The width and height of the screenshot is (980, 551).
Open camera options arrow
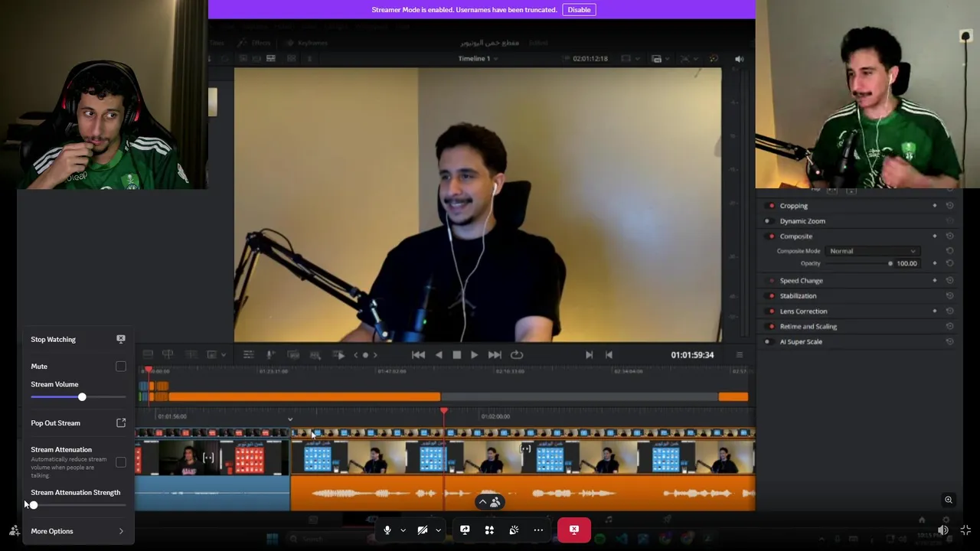pyautogui.click(x=438, y=530)
